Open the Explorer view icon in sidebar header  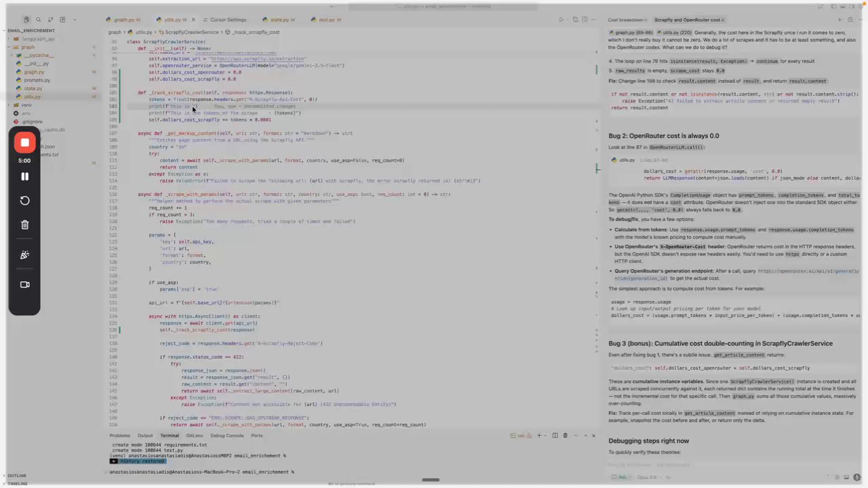[26, 20]
